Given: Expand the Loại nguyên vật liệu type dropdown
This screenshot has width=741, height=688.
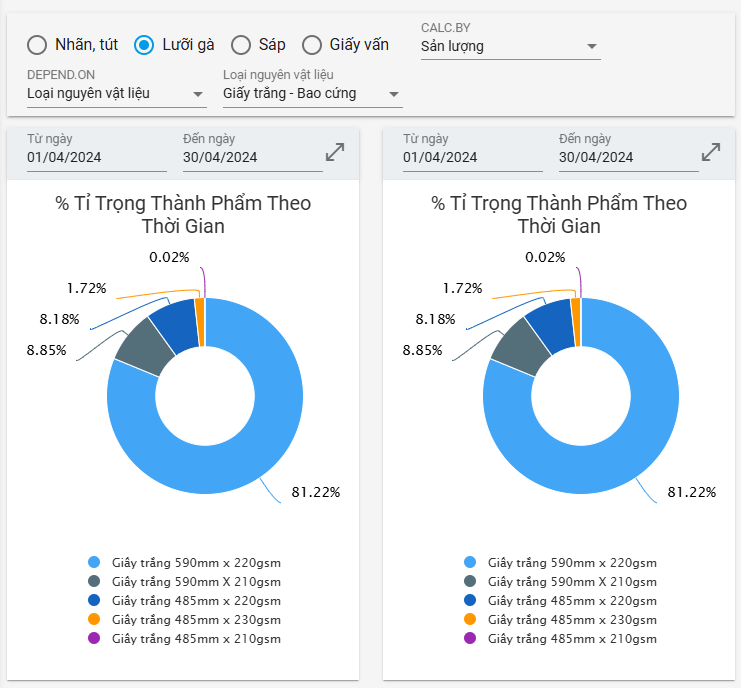Looking at the screenshot, I should [x=312, y=95].
